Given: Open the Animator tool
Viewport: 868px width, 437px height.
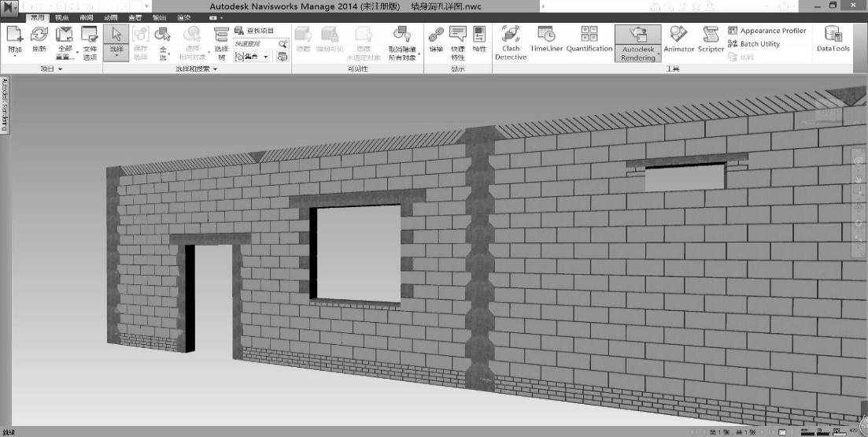Looking at the screenshot, I should coord(678,39).
